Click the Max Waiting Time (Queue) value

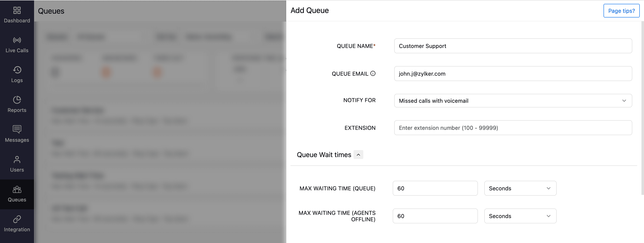pyautogui.click(x=435, y=188)
